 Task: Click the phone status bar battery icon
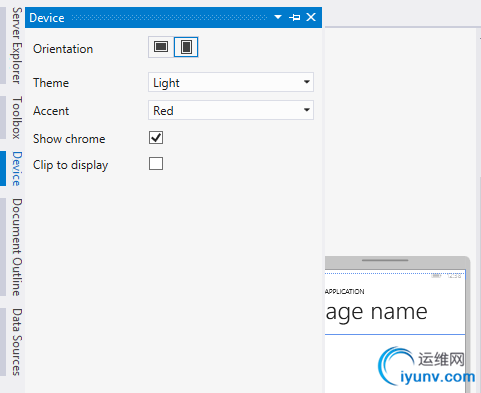pyautogui.click(x=436, y=276)
